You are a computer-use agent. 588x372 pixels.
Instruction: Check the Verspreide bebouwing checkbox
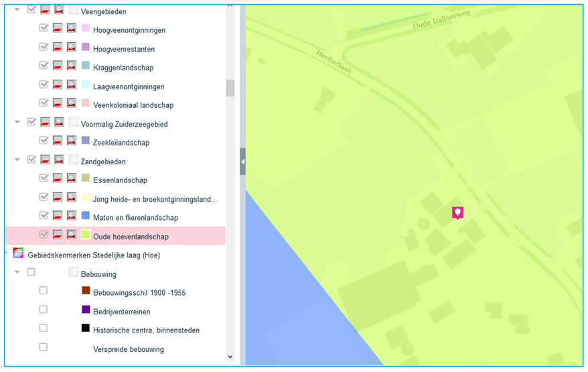(44, 347)
